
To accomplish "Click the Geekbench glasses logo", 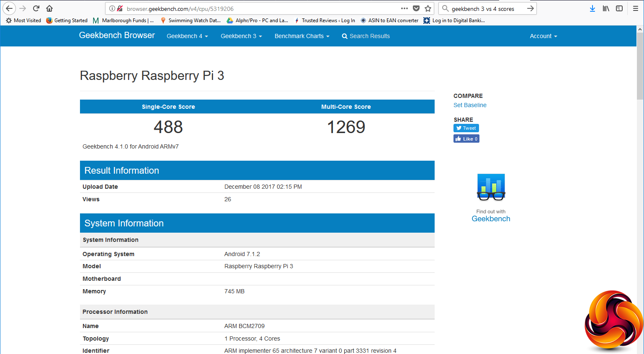I will click(491, 187).
